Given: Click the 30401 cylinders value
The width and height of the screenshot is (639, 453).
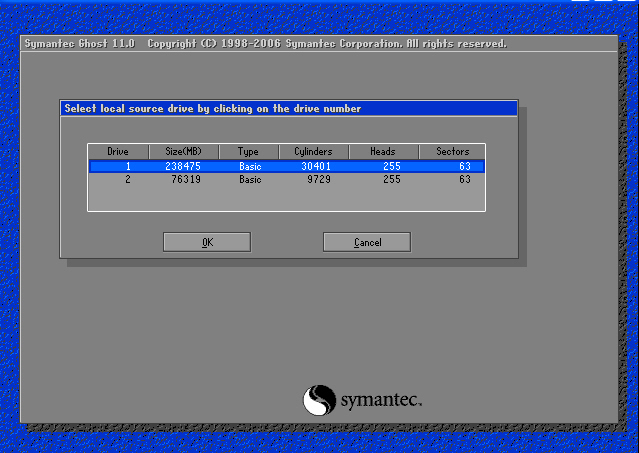Looking at the screenshot, I should coord(316,166).
